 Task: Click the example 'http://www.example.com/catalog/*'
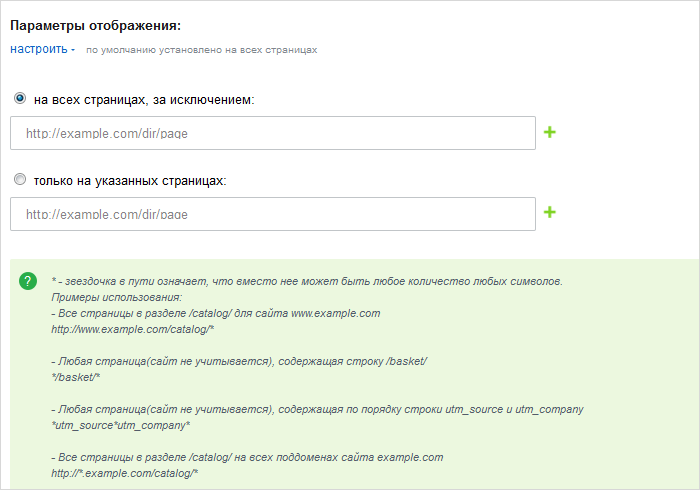click(x=133, y=329)
